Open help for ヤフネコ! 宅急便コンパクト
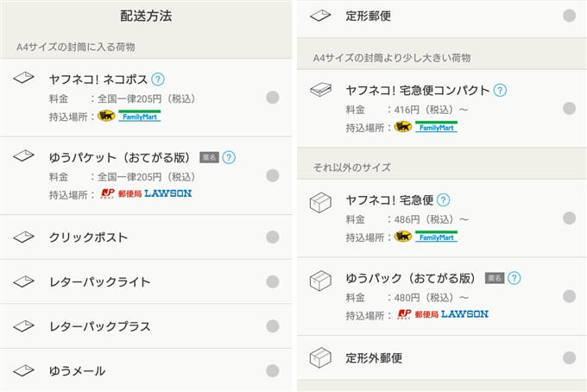The width and height of the screenshot is (587, 392). 500,90
